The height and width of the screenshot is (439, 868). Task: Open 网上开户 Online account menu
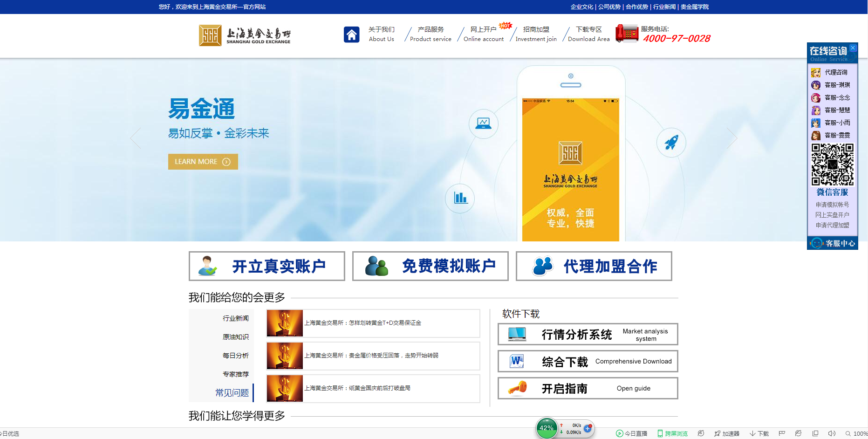[484, 34]
